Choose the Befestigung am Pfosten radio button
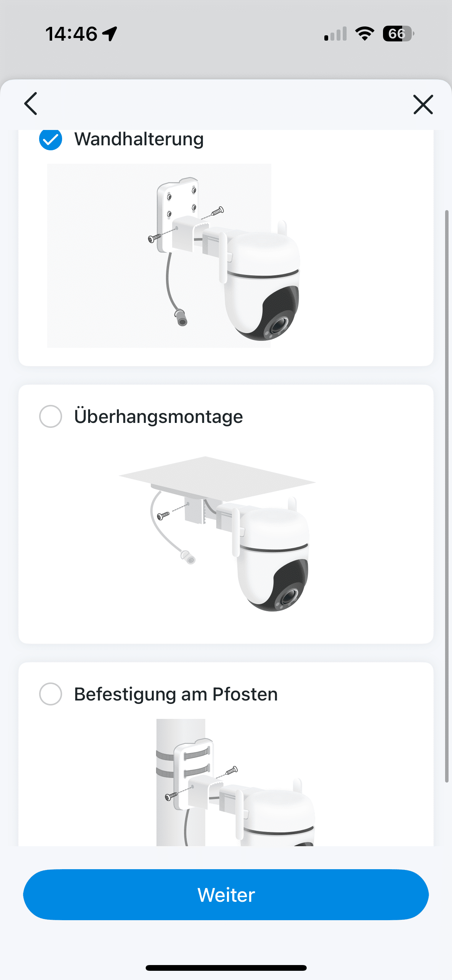 tap(51, 694)
